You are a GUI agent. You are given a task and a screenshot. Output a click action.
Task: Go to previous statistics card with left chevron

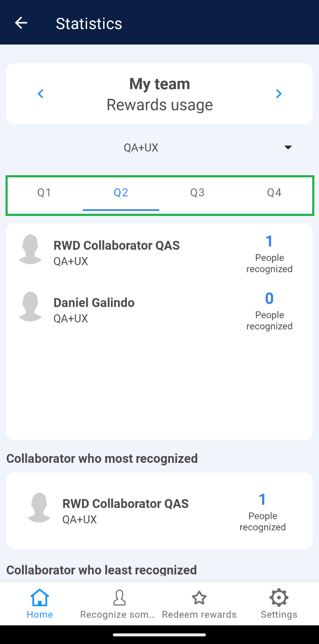41,94
